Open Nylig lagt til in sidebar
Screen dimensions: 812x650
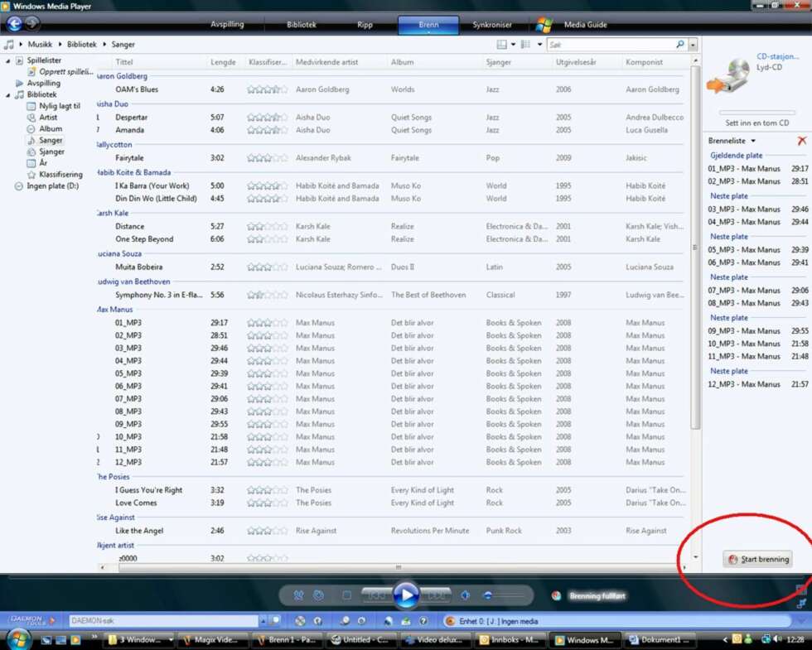point(60,106)
